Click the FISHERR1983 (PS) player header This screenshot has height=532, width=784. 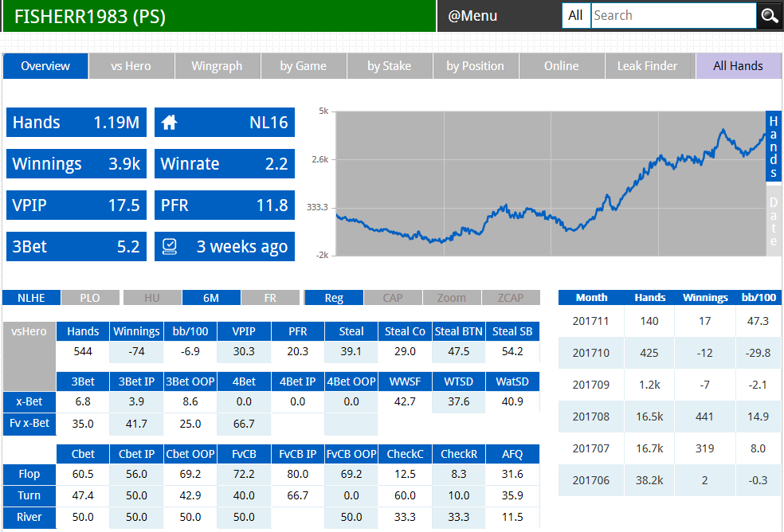click(x=219, y=16)
